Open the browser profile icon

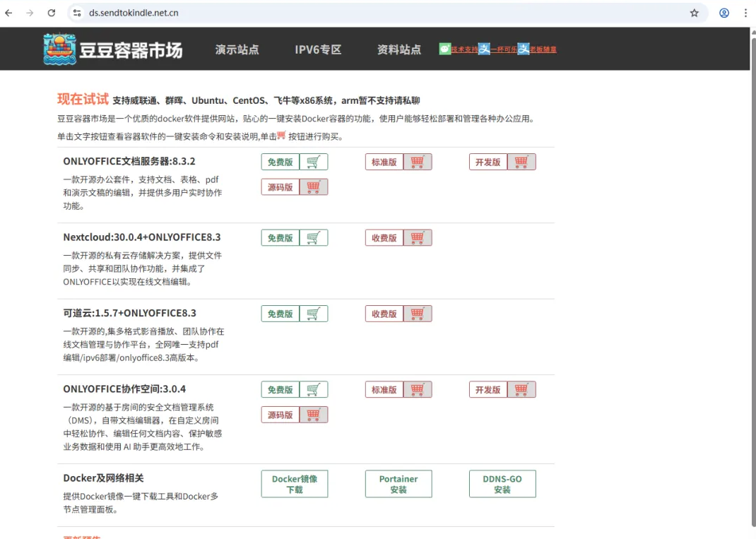point(724,13)
